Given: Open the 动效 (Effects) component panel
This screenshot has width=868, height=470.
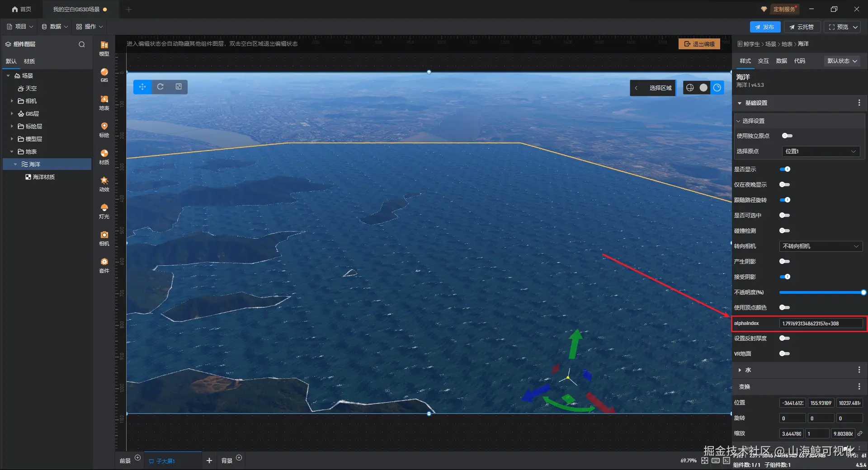Looking at the screenshot, I should [x=104, y=184].
